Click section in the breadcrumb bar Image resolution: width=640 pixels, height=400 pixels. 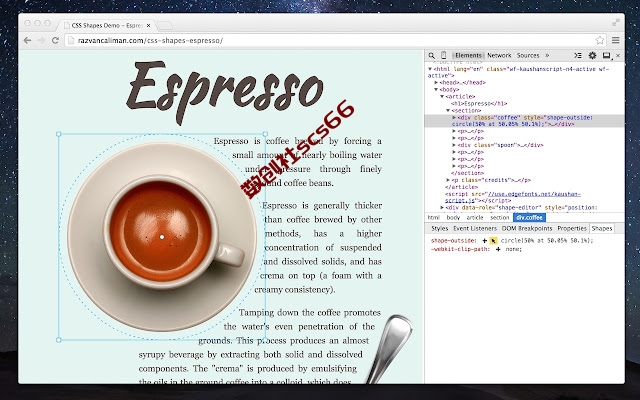499,218
